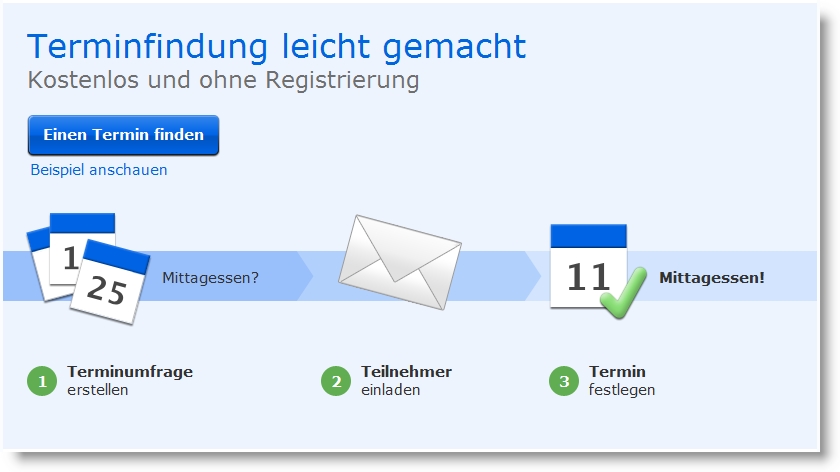
Task: Click the 'Termin' step label
Action: pyautogui.click(x=617, y=371)
